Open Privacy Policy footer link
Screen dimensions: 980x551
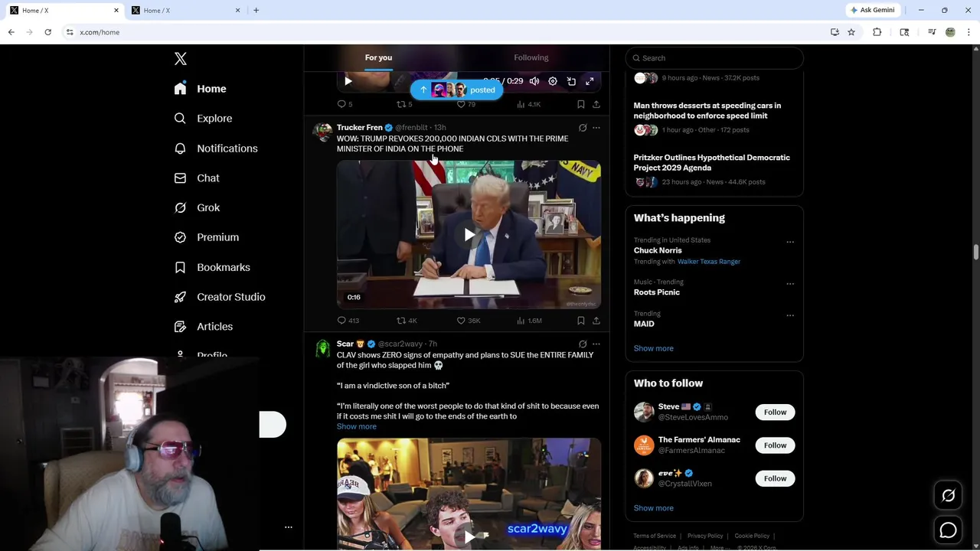click(x=705, y=536)
